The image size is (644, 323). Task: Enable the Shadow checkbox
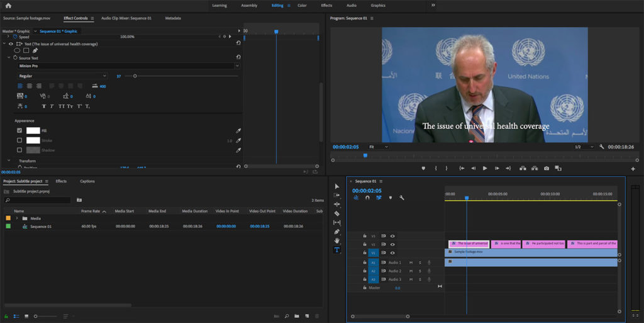point(19,150)
